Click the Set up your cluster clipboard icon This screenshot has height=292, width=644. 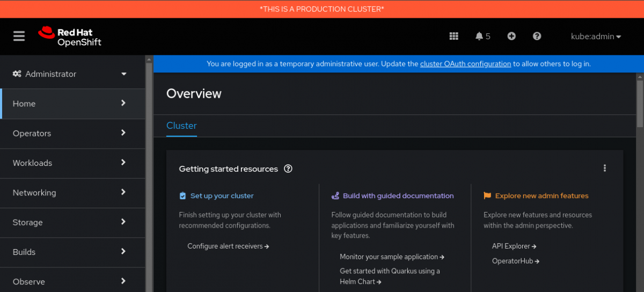click(182, 196)
